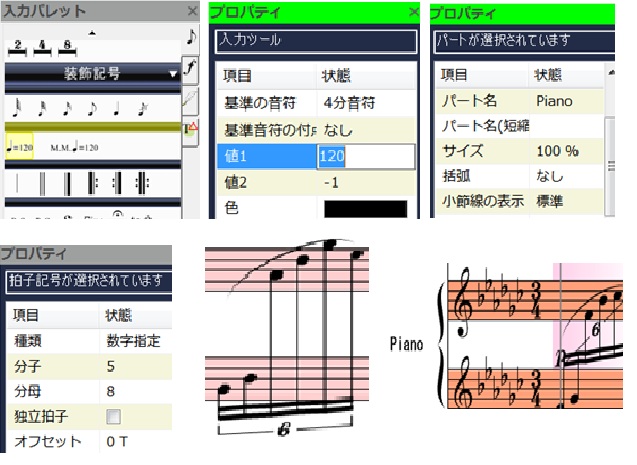Select the octuplet (8) tuplet bracket icon
637x465 pixels.
tap(66, 46)
